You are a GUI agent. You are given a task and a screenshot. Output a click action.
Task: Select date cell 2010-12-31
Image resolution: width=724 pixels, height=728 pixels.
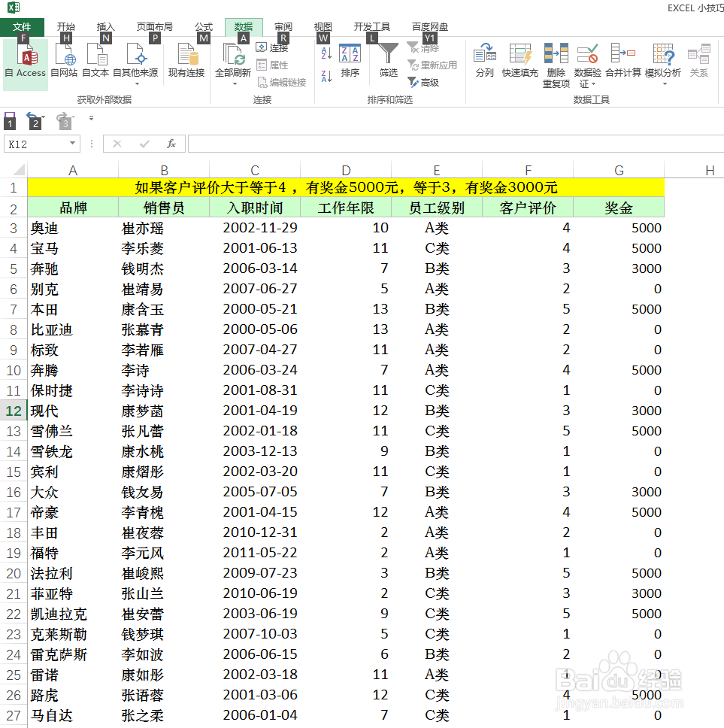255,532
